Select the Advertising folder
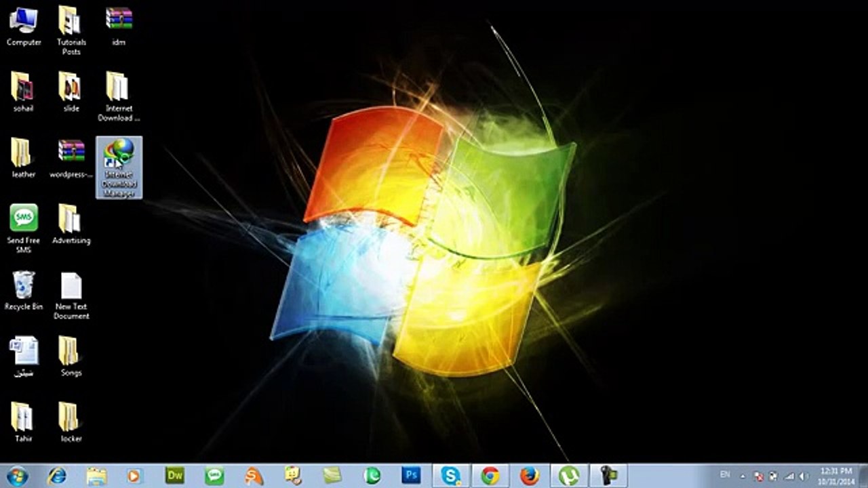This screenshot has height=488, width=868. tap(71, 224)
